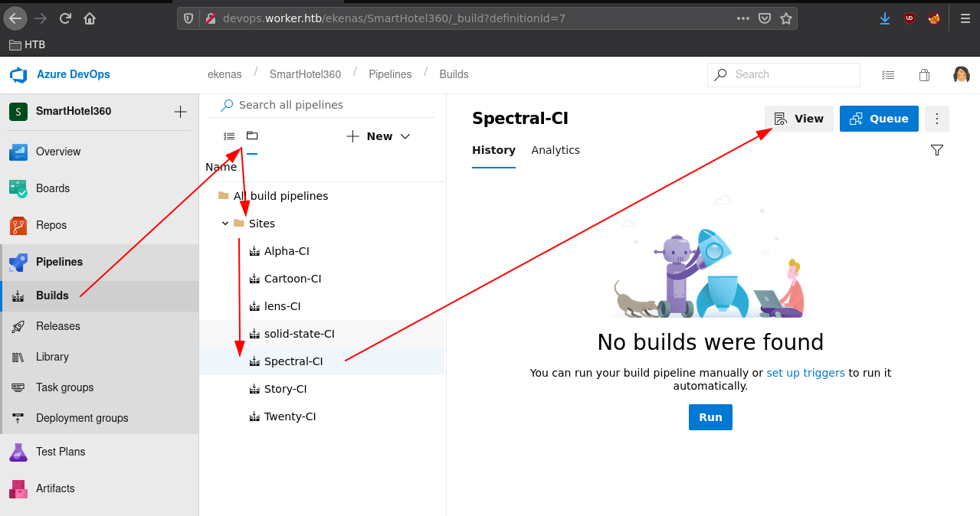This screenshot has height=516, width=980.
Task: Click the Azure DevOps logo
Action: 18,74
